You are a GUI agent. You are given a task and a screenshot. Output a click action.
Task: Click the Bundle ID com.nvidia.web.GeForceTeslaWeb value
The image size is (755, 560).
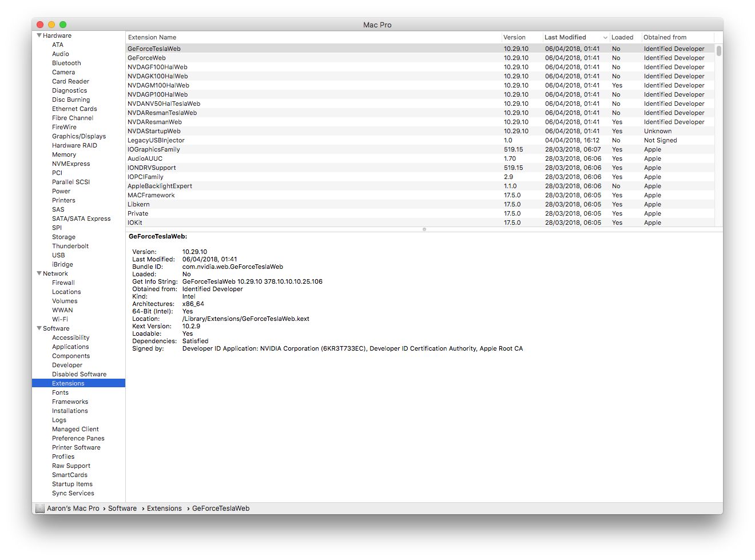coord(233,267)
